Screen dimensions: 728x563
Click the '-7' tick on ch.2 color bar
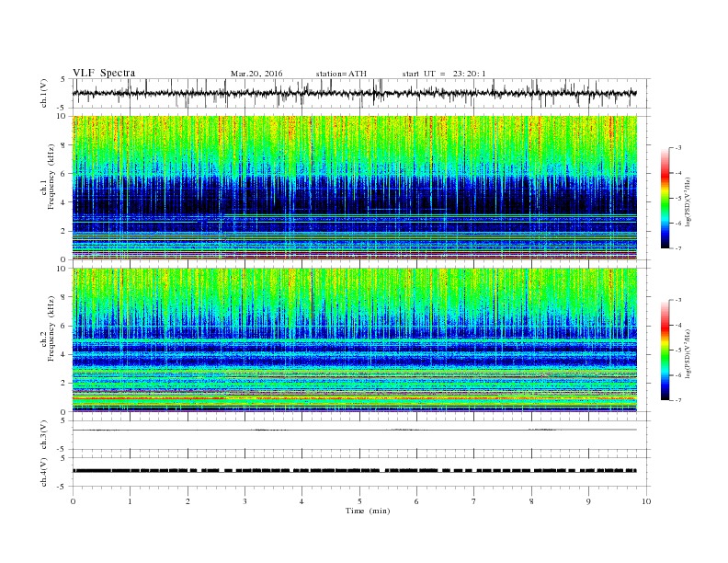[678, 400]
